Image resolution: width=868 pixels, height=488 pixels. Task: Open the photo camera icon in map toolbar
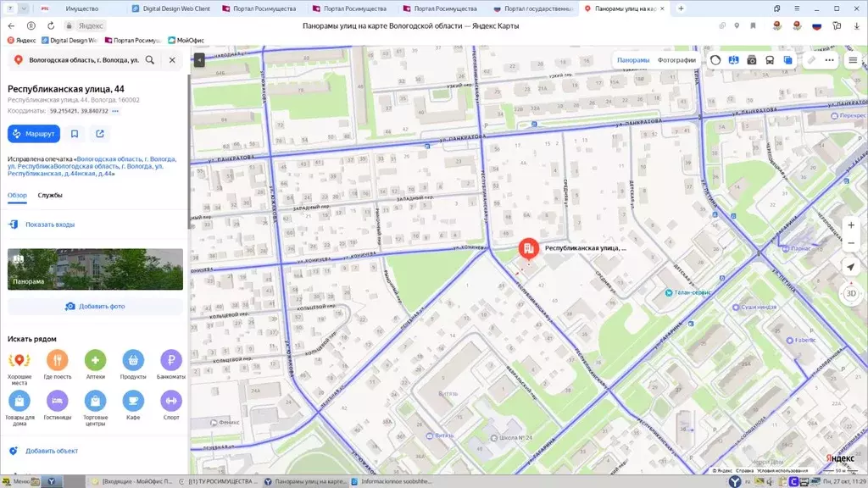pyautogui.click(x=752, y=60)
